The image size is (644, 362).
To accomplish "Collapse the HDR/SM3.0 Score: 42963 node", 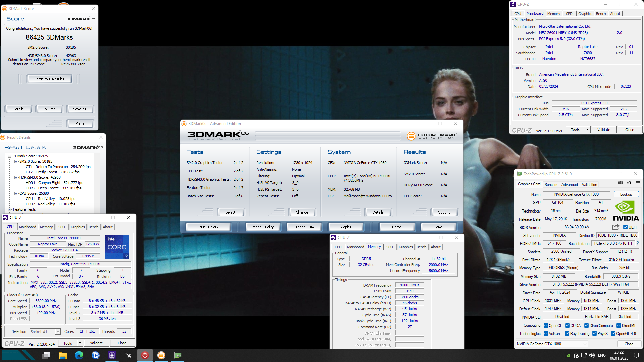I will (16, 177).
